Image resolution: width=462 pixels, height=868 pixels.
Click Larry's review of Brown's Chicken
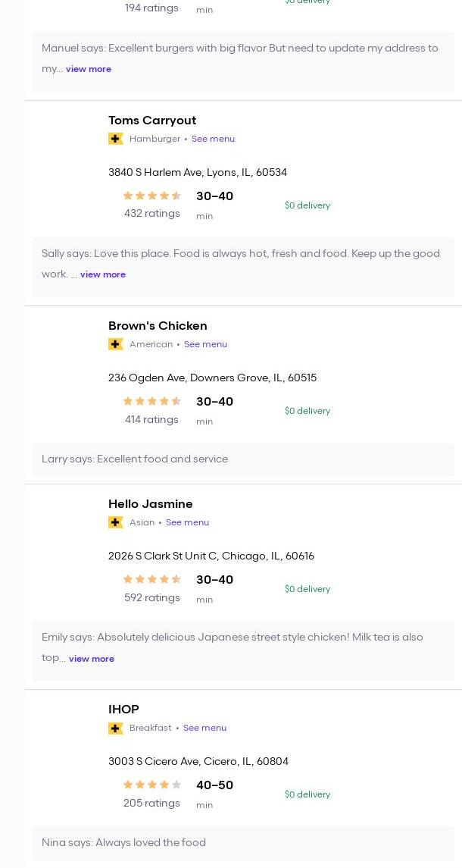tap(135, 459)
